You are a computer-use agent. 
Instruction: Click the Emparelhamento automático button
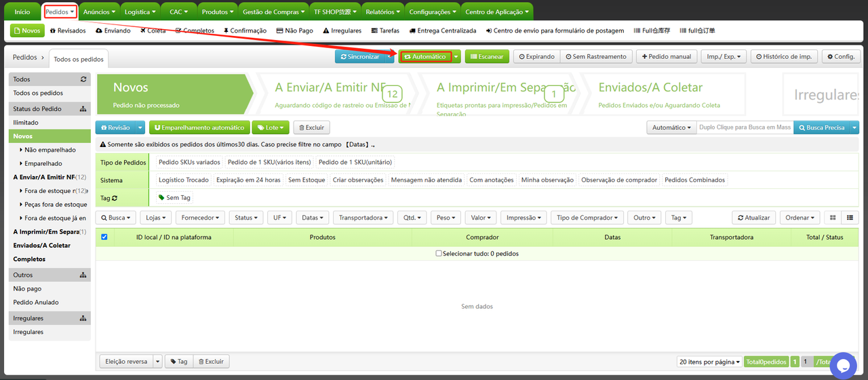(199, 127)
